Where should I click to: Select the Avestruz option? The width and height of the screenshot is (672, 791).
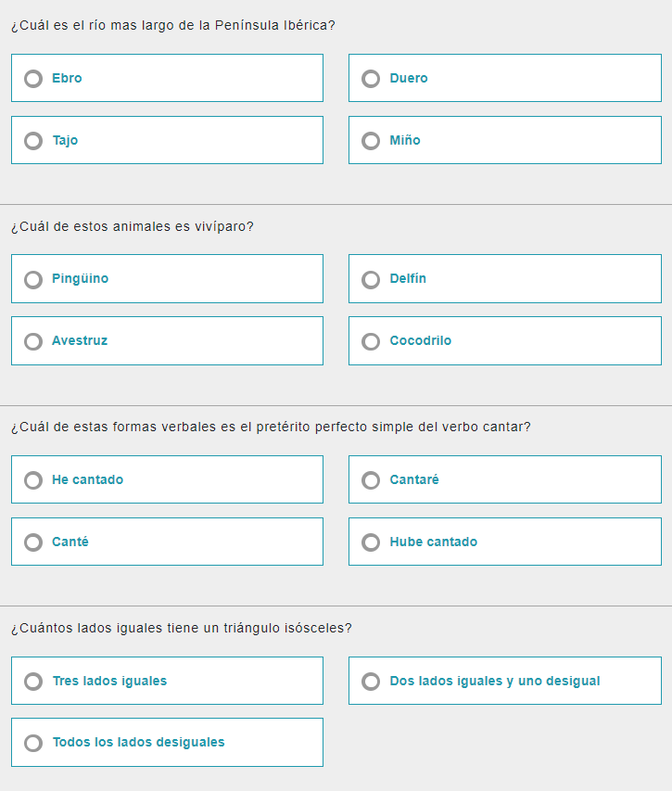pyautogui.click(x=33, y=340)
